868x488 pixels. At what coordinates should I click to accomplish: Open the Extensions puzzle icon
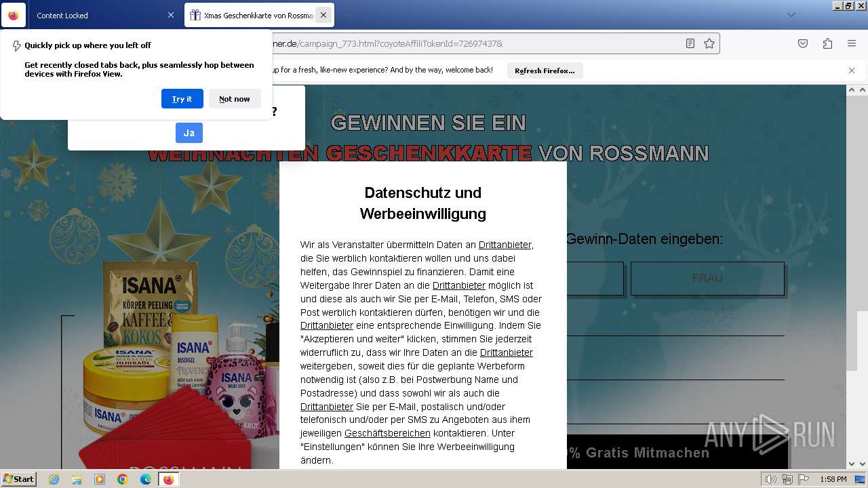[827, 43]
